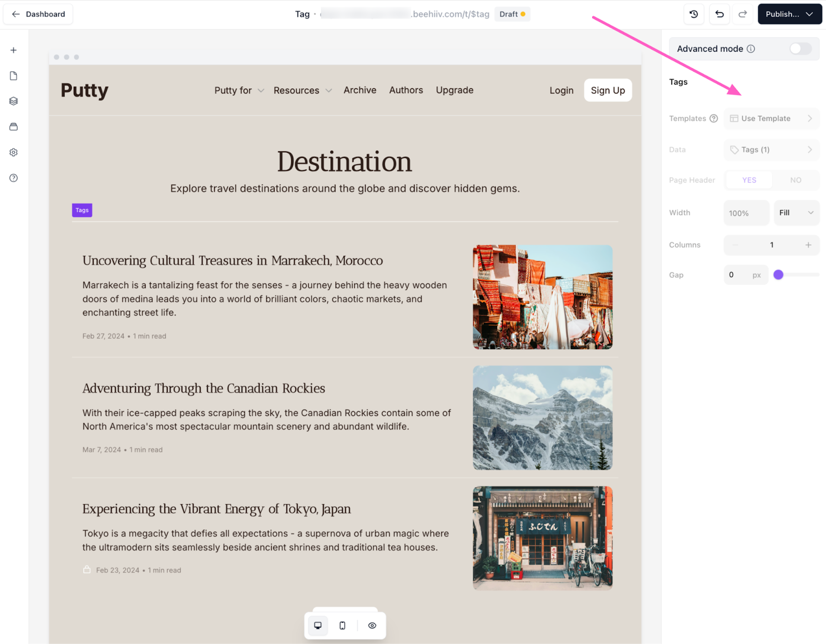Viewport: 826px width, 644px height.
Task: Undo the last change
Action: click(x=719, y=14)
